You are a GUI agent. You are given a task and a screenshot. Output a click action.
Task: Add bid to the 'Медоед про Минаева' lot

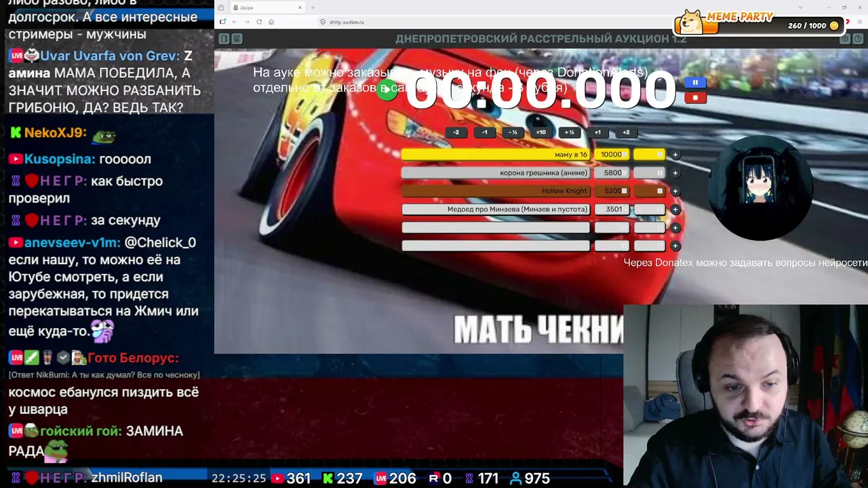(675, 209)
